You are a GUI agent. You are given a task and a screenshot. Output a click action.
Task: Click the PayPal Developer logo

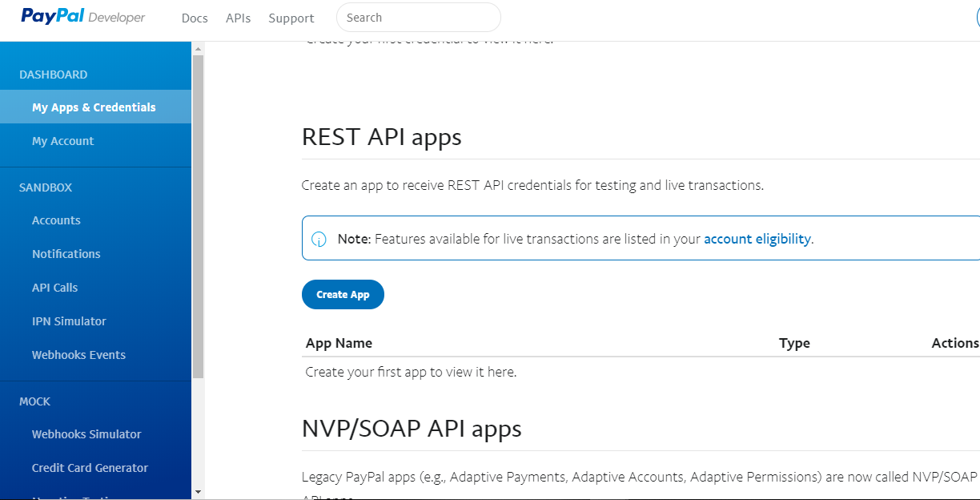point(83,17)
